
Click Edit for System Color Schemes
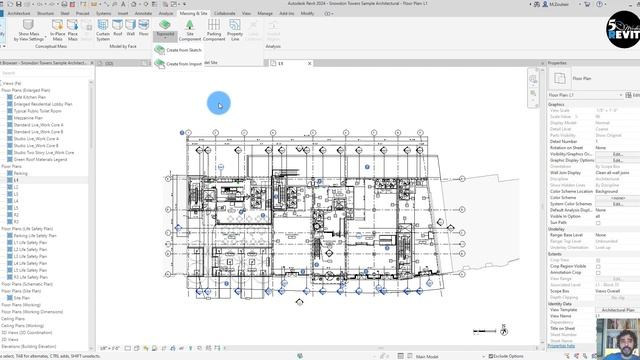pyautogui.click(x=617, y=204)
